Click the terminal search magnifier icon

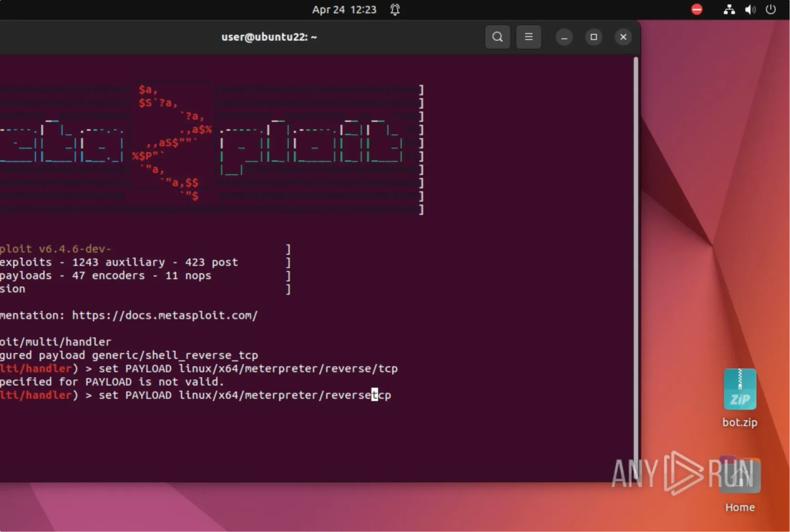click(x=498, y=37)
